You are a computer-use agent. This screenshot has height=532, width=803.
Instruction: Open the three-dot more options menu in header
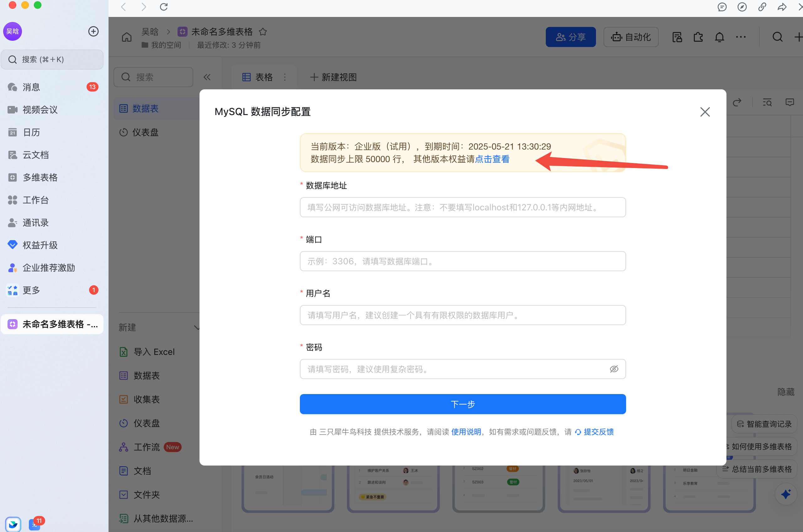coord(741,37)
